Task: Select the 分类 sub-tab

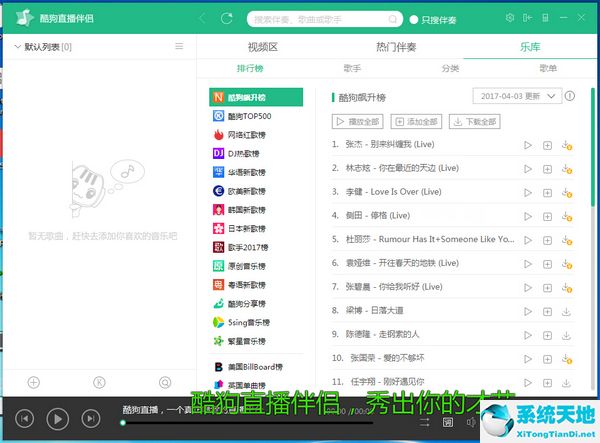Action: (450, 68)
